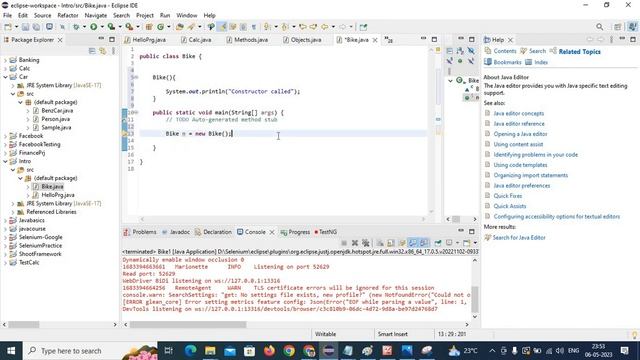640x360 pixels.
Task: Open the Refactor menu
Action: click(68, 15)
